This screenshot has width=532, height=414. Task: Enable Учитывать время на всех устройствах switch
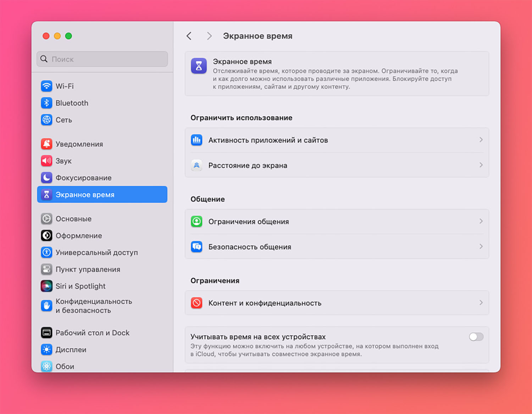[476, 337]
